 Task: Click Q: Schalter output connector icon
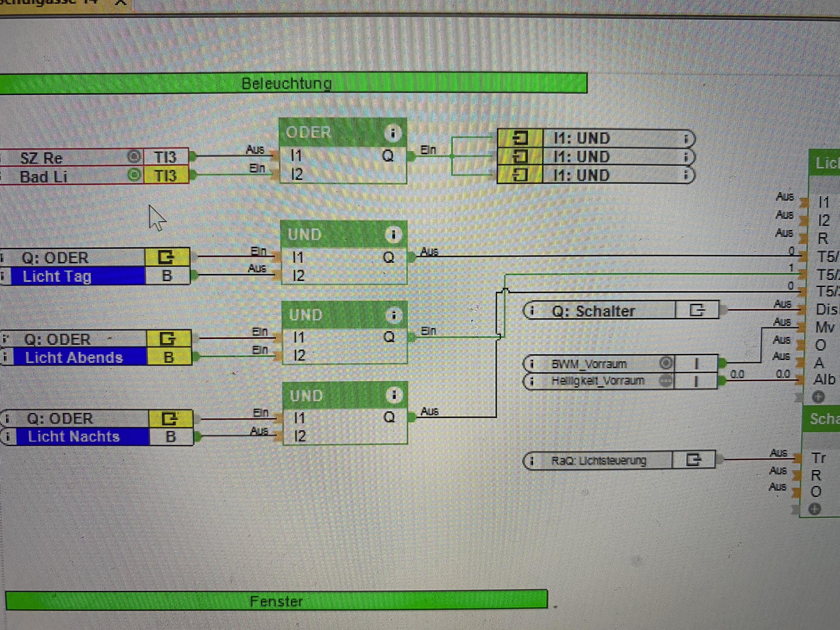click(x=696, y=310)
